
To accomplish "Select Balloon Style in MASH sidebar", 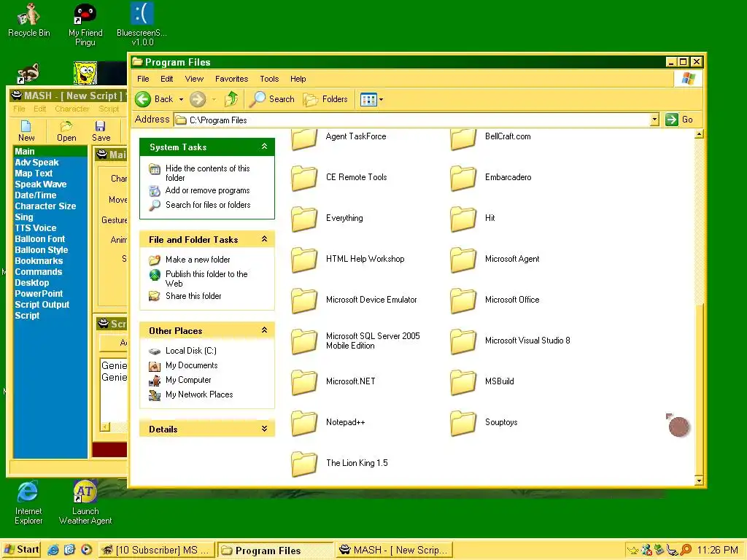I will coord(41,250).
